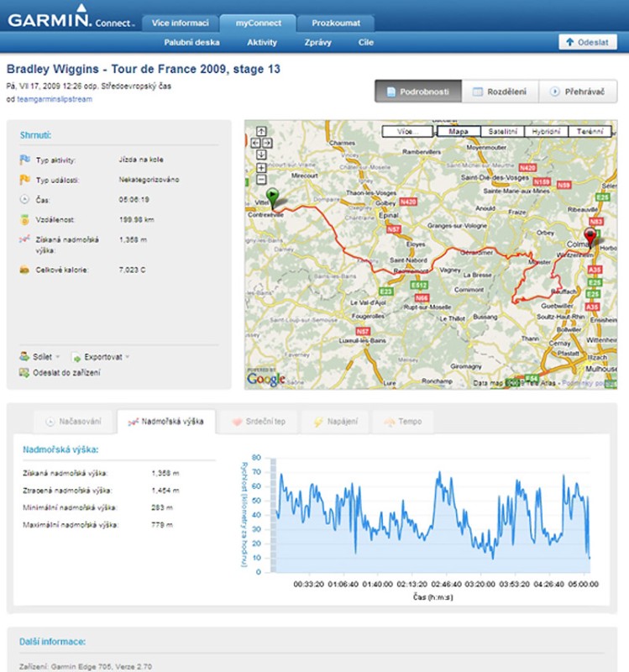The image size is (629, 672).
Task: Zoom out on the map
Action: [261, 180]
